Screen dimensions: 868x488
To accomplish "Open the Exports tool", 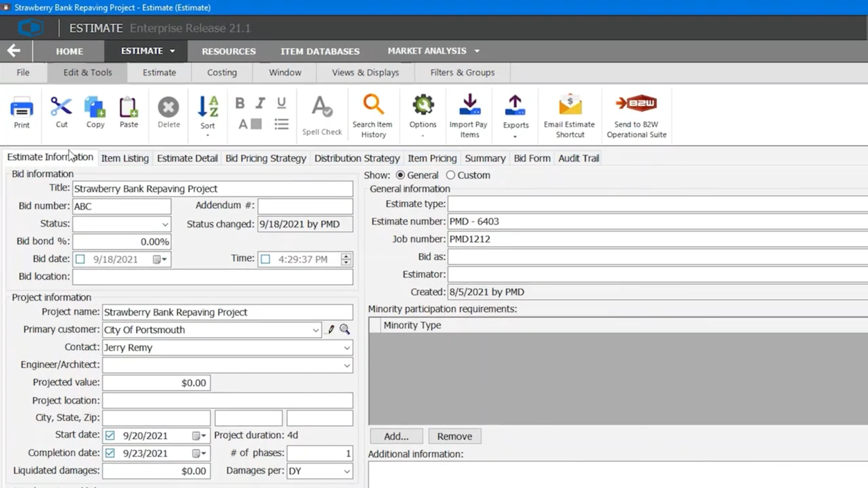I will point(515,112).
